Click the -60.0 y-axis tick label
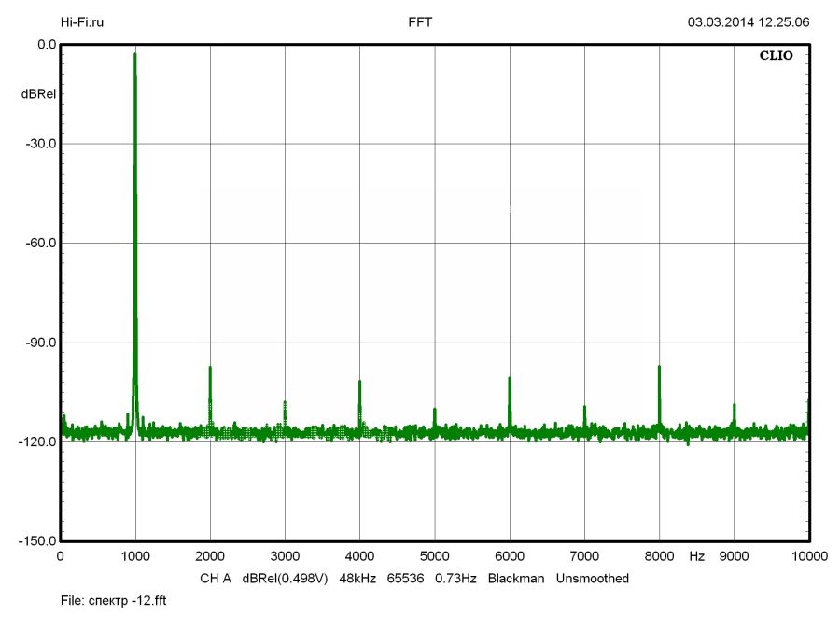Screen dimensions: 840x630 click(x=38, y=244)
